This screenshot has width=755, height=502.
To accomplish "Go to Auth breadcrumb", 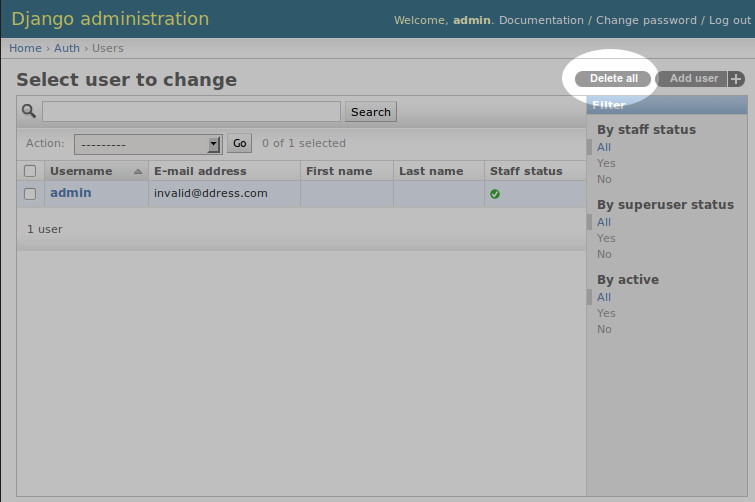I will (67, 48).
